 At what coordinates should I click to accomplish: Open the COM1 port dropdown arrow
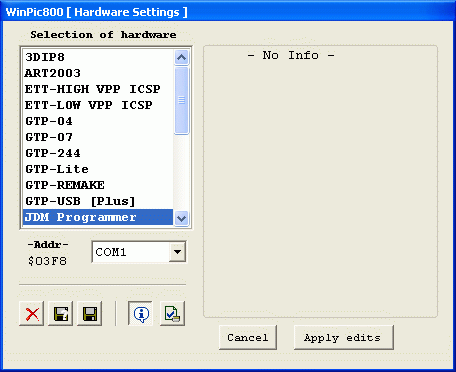click(x=177, y=252)
